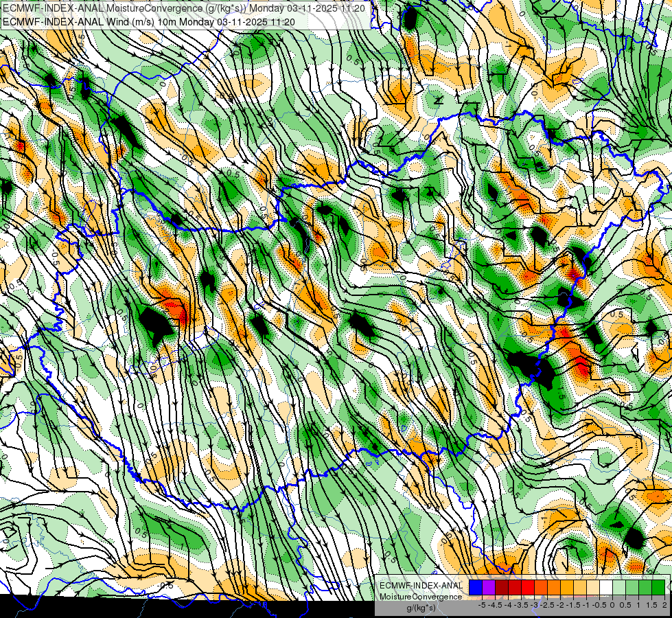
Task: Click the MoistureConvergence title line at the top
Action: [x=184, y=8]
